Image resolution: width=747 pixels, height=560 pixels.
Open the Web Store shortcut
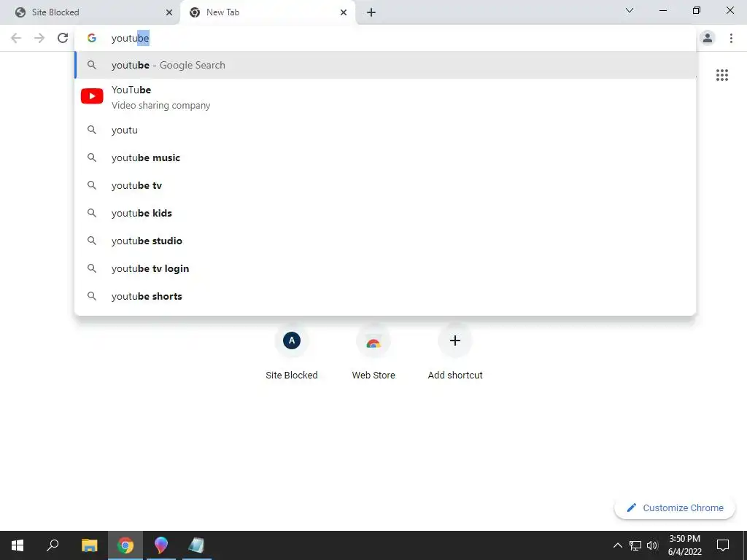coord(373,352)
